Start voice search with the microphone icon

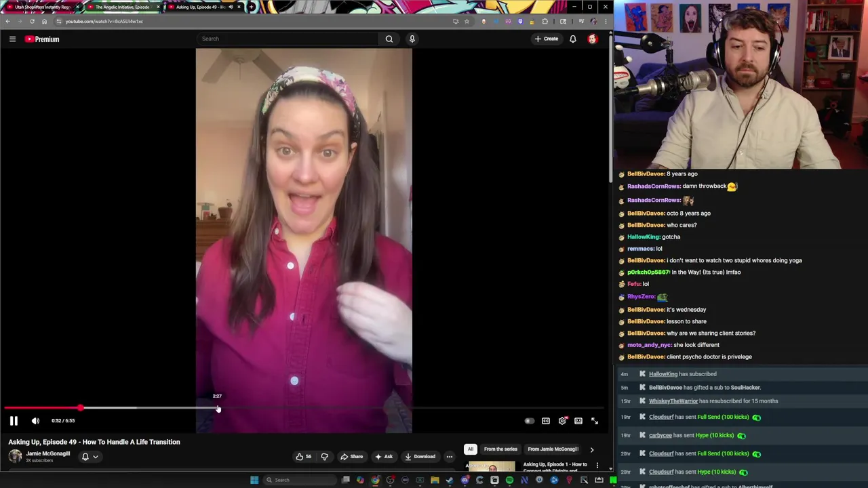(412, 39)
